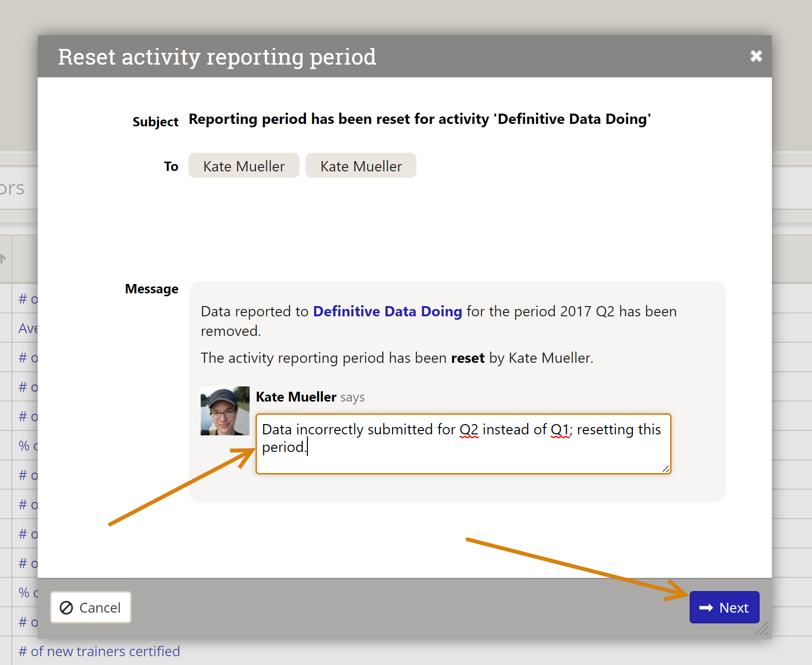
Task: Grab the comment textarea resize handle
Action: pyautogui.click(x=666, y=469)
